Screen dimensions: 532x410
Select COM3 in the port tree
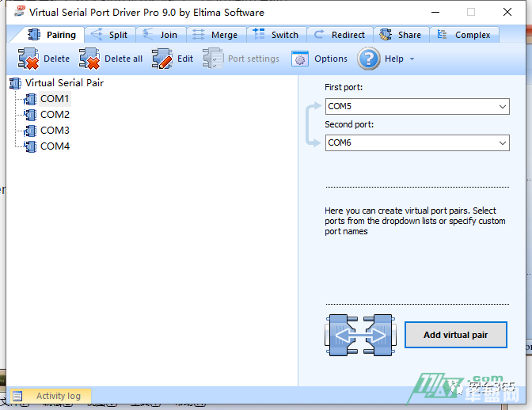click(x=55, y=131)
